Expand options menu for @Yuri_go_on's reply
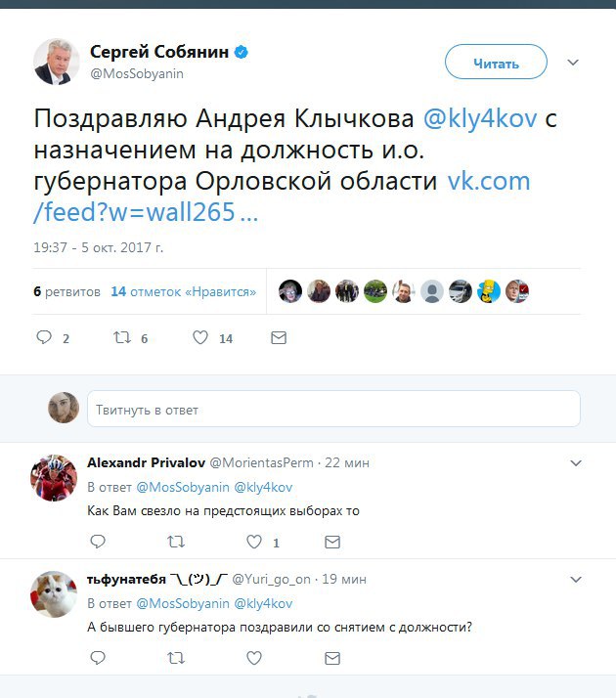616x698 pixels. click(x=576, y=580)
